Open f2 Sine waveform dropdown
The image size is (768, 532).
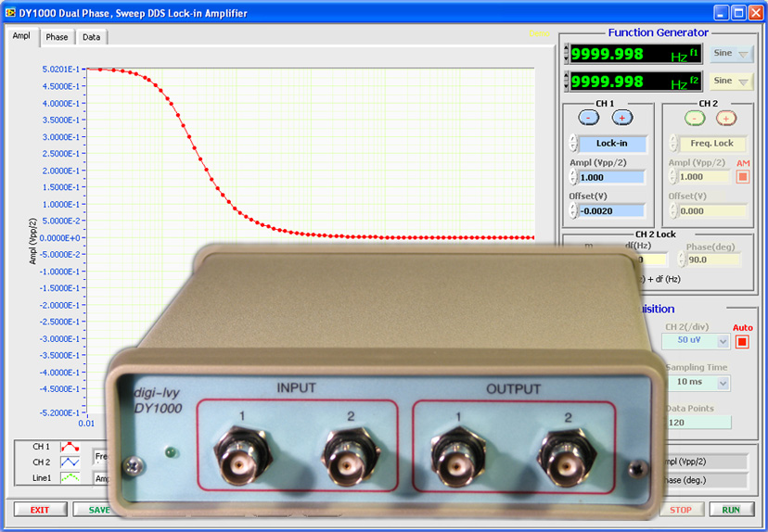click(x=731, y=81)
